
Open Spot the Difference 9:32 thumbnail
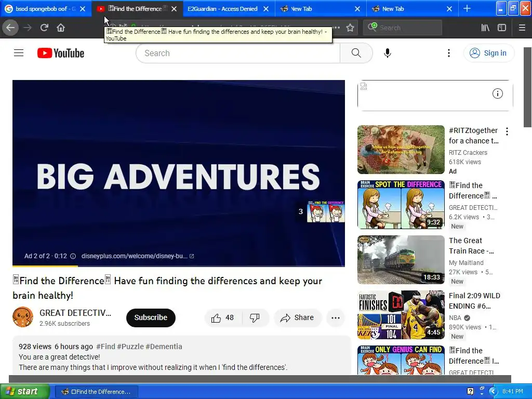tap(401, 205)
